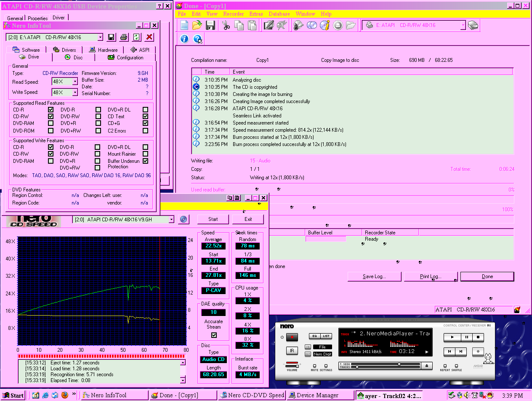Save InfoTool report using floppy icon
The height and width of the screenshot is (401, 532).
(x=111, y=37)
